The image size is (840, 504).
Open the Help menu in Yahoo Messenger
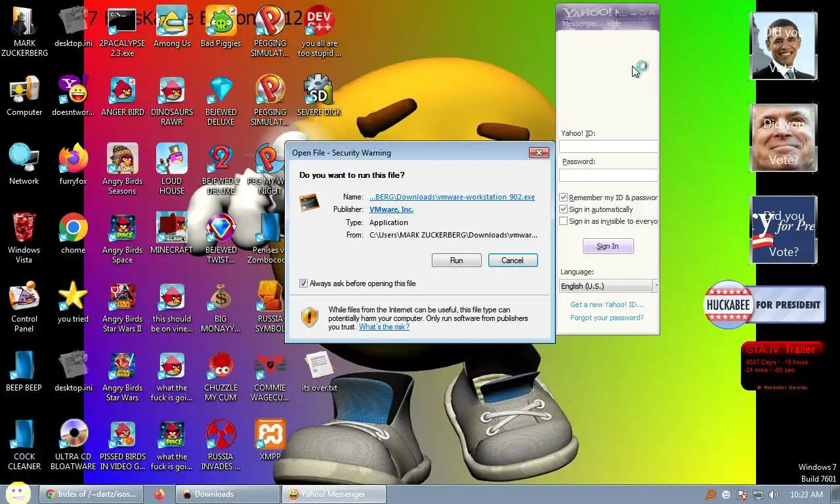tap(614, 24)
